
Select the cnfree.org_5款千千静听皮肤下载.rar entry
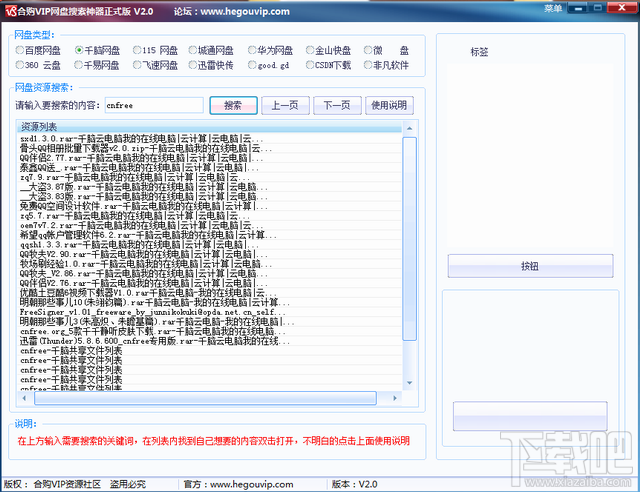pos(209,331)
